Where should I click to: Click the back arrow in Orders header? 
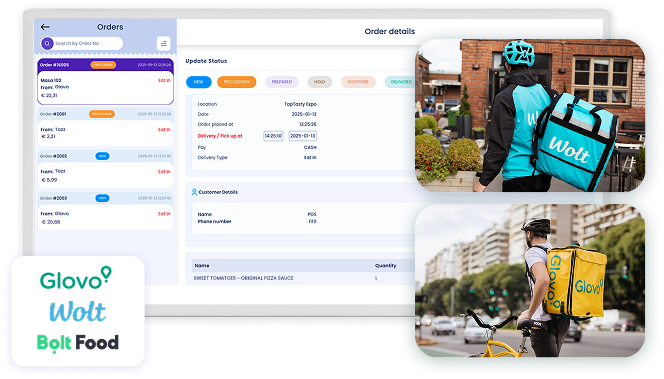[x=45, y=27]
